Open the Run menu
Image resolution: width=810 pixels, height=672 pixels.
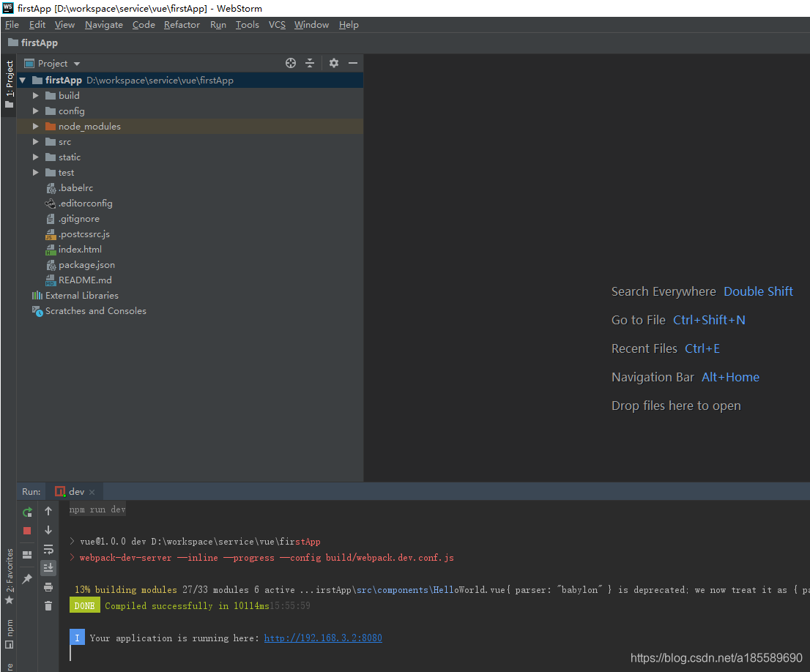218,25
